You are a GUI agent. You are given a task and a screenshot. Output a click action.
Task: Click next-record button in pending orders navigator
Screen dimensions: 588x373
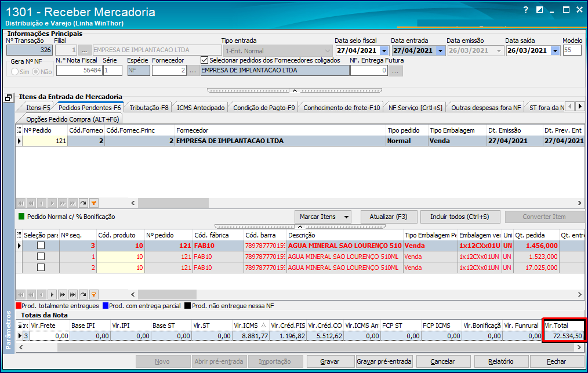click(52, 203)
